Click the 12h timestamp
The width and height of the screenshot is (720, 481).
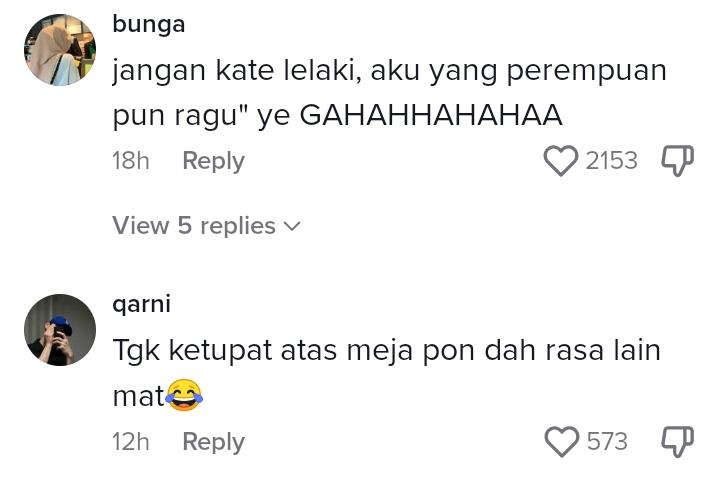(x=130, y=441)
